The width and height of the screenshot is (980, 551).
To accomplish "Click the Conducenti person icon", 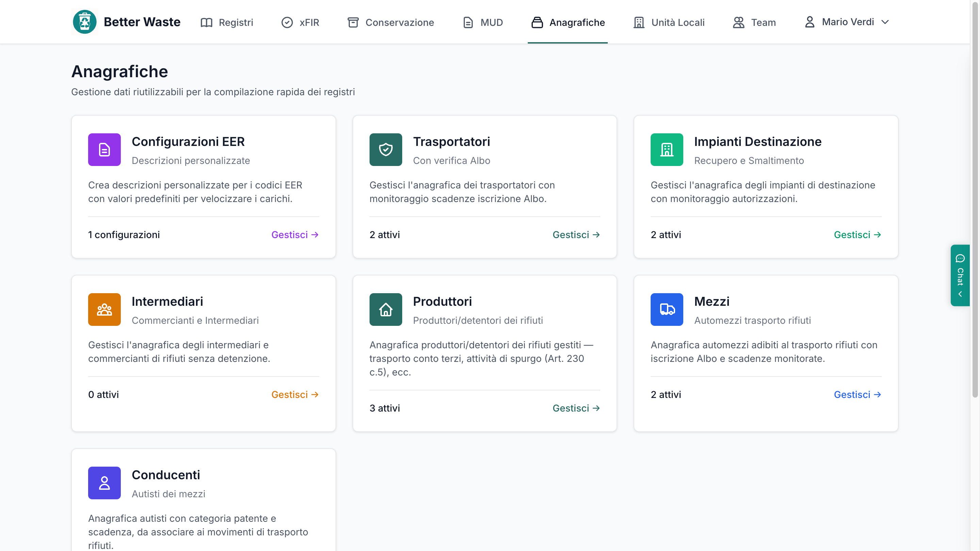I will [x=104, y=483].
